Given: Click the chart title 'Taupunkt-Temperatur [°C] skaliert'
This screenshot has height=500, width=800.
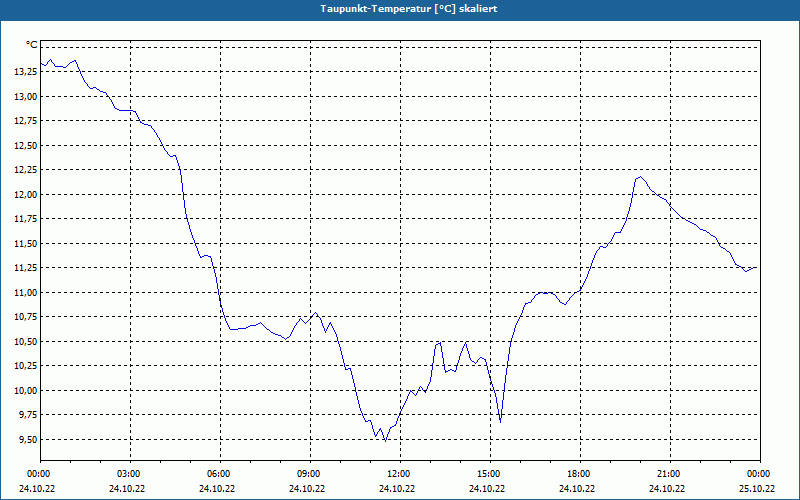Looking at the screenshot, I should pos(409,9).
